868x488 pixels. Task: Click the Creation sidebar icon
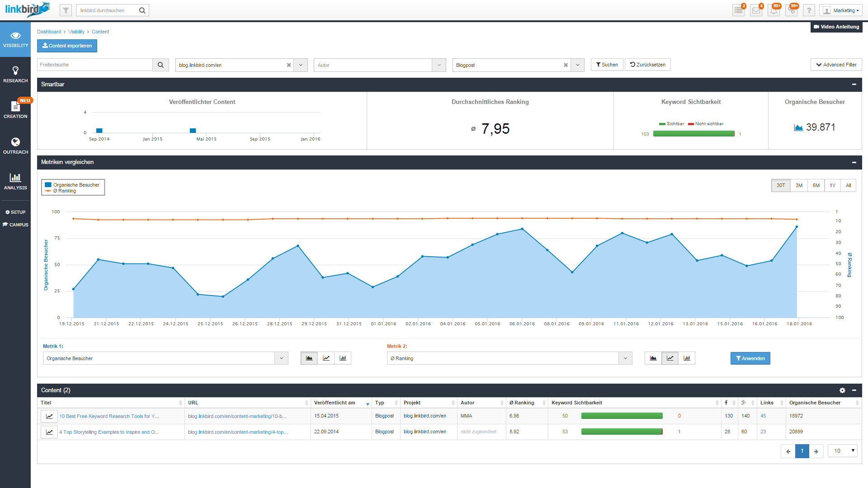coord(15,107)
